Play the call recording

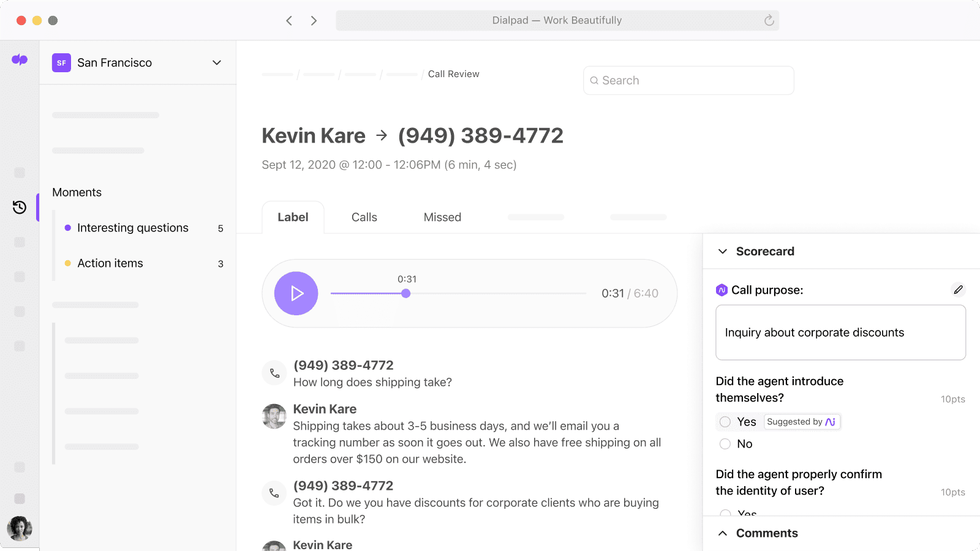coord(296,293)
